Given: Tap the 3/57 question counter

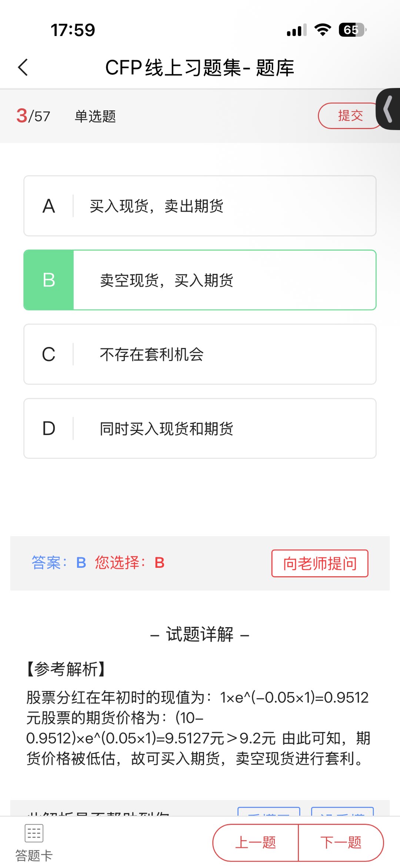Looking at the screenshot, I should click(33, 116).
